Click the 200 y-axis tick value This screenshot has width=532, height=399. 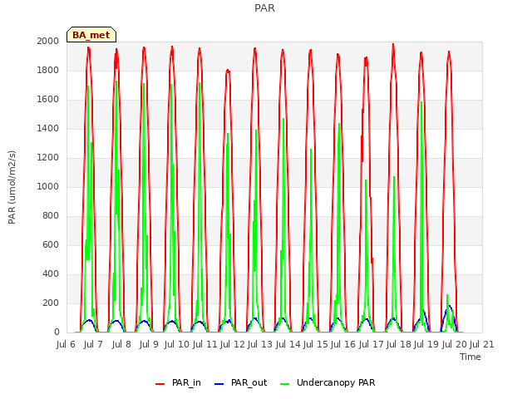tap(51, 303)
